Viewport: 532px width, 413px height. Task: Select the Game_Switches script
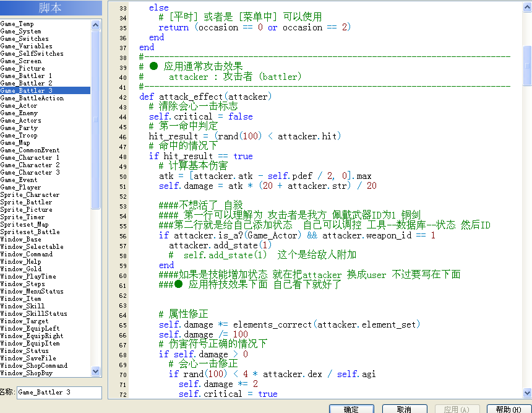click(x=24, y=39)
